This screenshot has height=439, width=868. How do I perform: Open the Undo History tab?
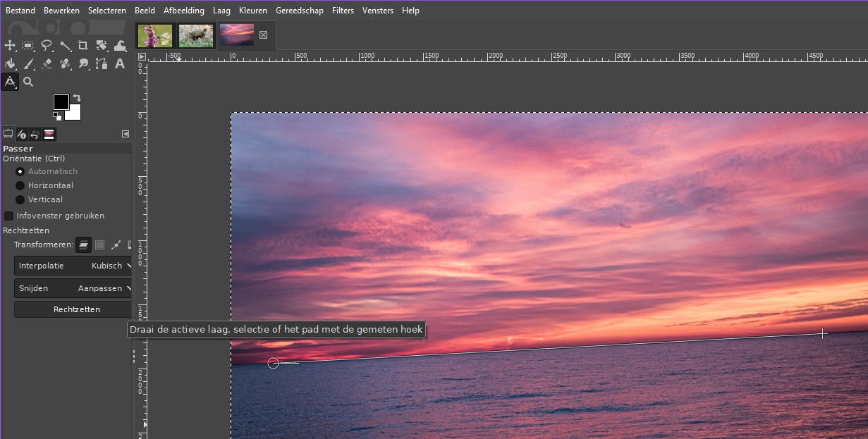(x=35, y=134)
